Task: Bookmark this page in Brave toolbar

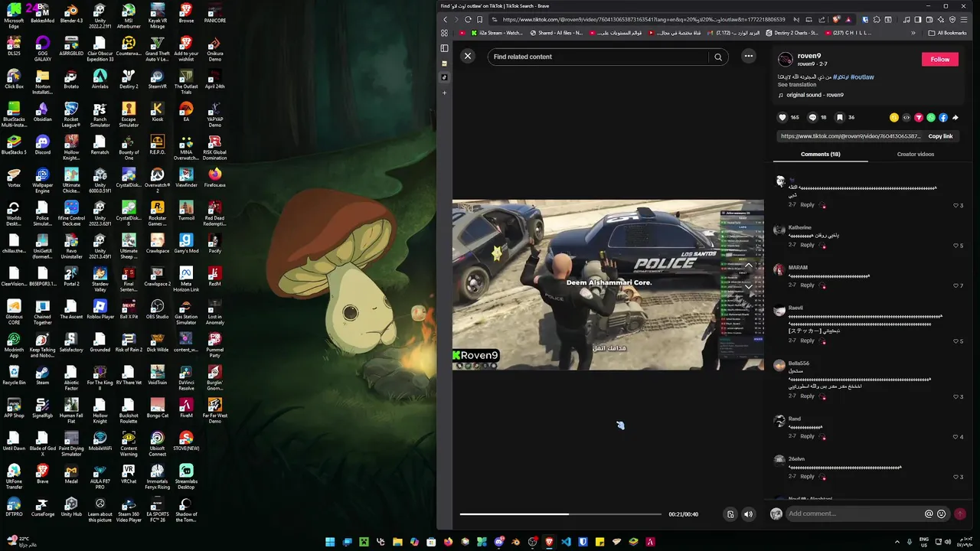Action: (x=480, y=19)
